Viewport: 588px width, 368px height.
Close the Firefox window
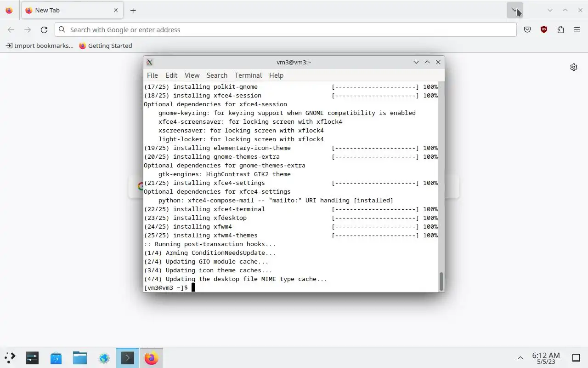(580, 10)
